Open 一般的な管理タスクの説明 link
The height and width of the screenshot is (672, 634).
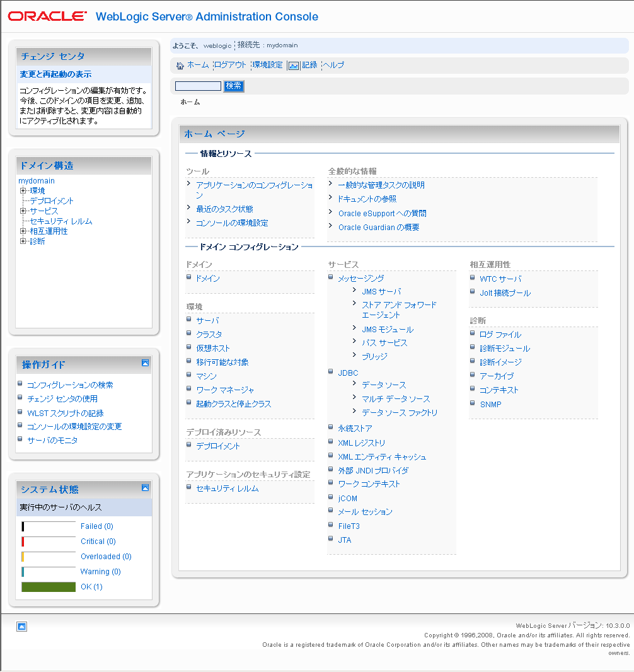coord(381,185)
